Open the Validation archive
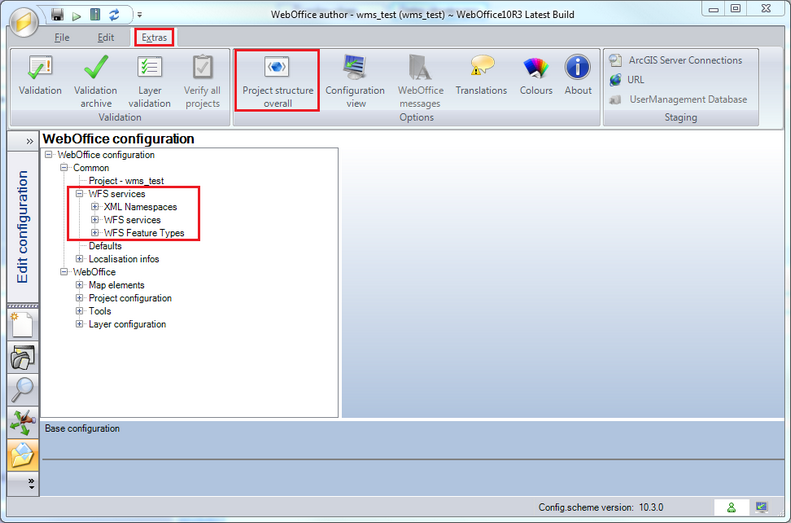791x523 pixels. (x=96, y=82)
